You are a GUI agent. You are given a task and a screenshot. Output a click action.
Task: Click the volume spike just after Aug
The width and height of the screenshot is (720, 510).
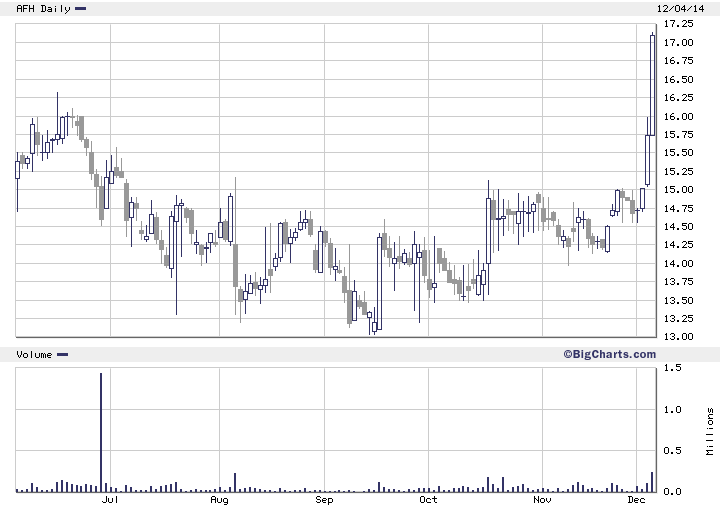[x=235, y=482]
